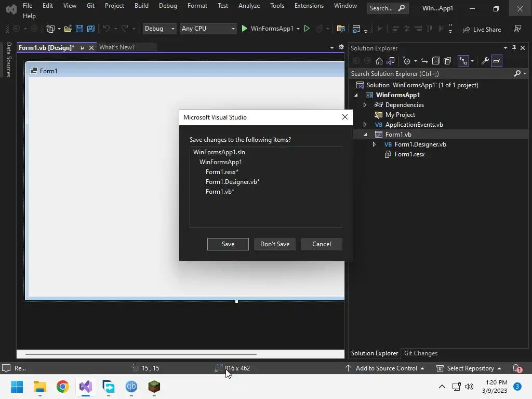Image resolution: width=532 pixels, height=399 pixels.
Task: Open Windows Start menu
Action: tap(17, 387)
